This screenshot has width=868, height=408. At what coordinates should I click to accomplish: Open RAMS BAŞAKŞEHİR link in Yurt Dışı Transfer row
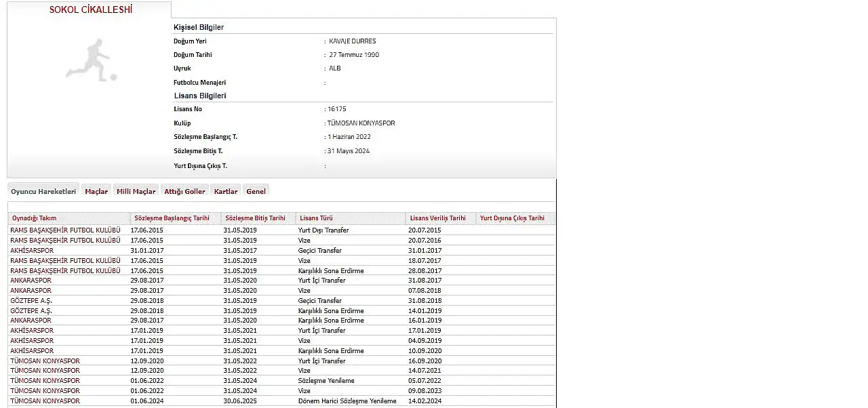click(65, 230)
